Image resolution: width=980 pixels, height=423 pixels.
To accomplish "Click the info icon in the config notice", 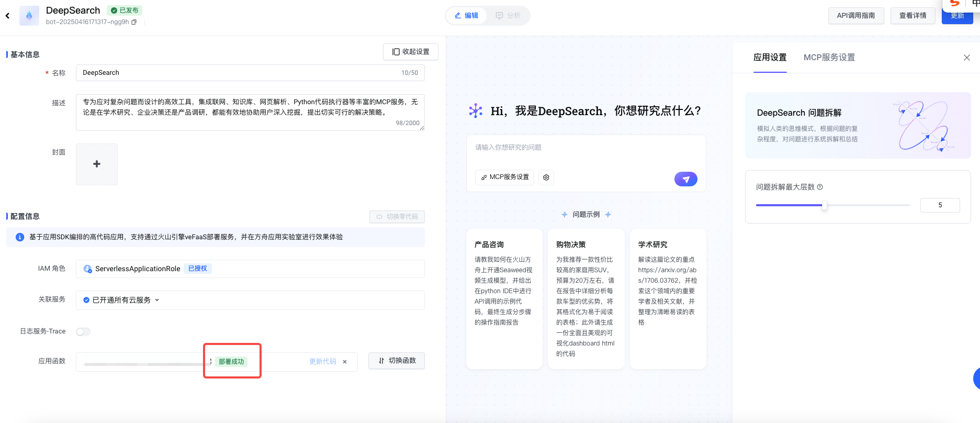I will [x=20, y=237].
